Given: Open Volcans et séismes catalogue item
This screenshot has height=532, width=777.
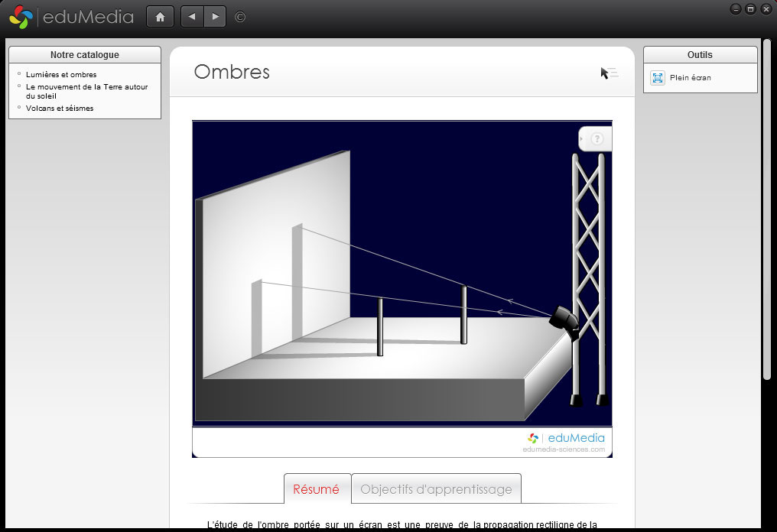Looking at the screenshot, I should 60,109.
